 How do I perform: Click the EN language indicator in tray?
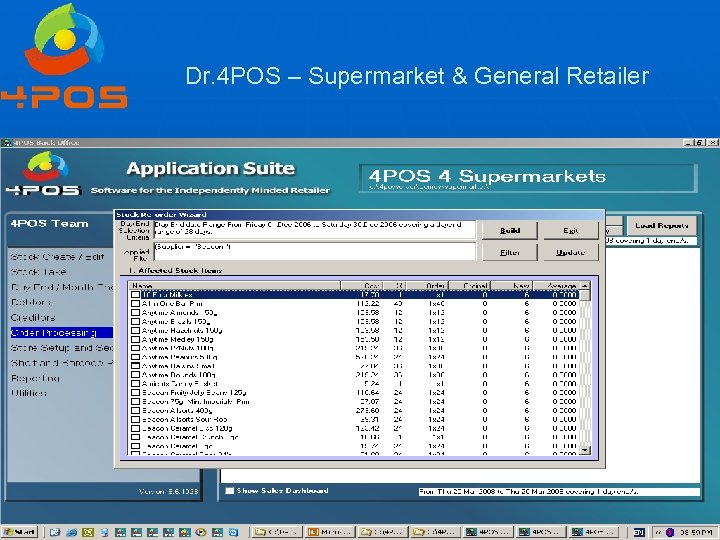[639, 532]
